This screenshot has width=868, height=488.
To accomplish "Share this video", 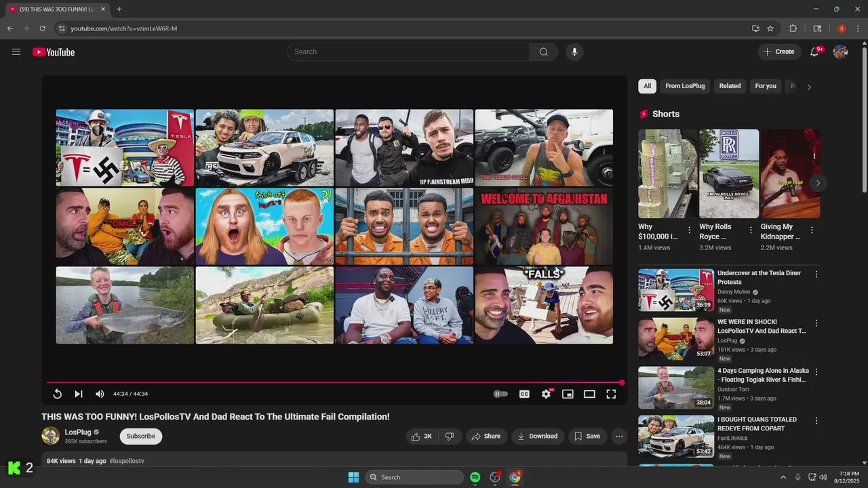I will [486, 436].
